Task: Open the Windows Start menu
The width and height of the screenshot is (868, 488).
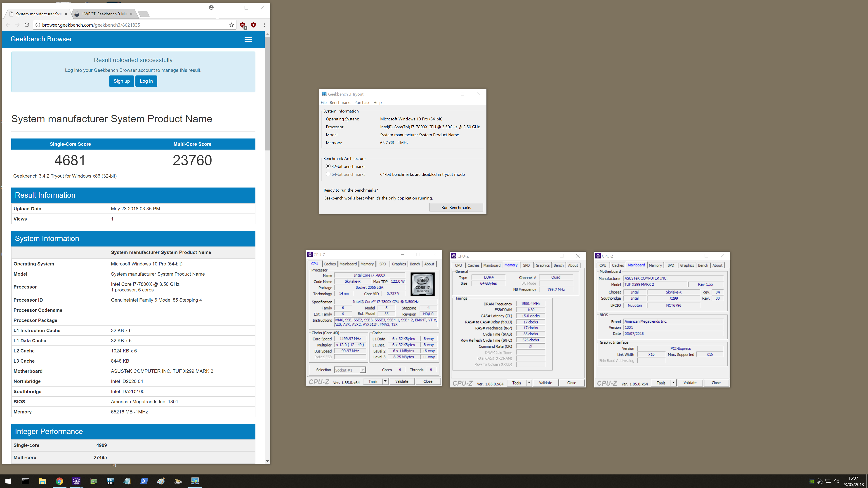Action: coord(8,481)
